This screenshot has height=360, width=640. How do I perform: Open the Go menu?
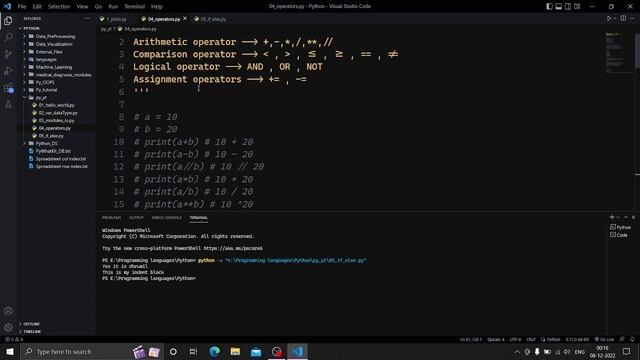(x=98, y=7)
